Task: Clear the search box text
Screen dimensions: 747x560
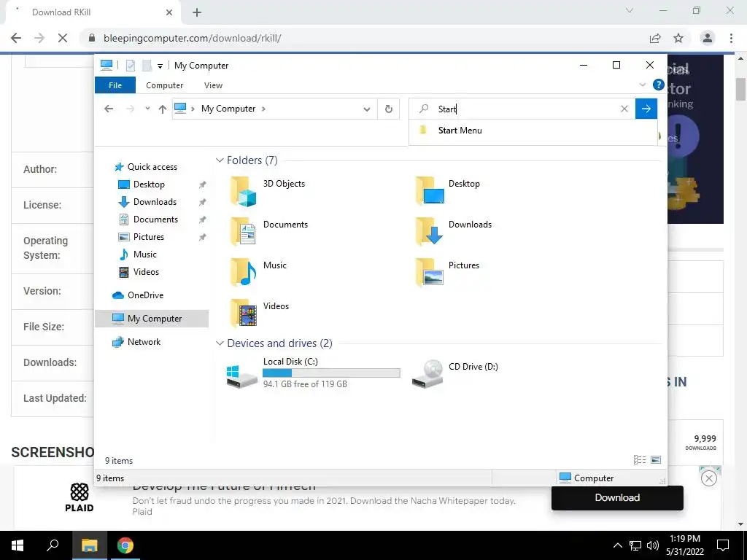Action: coord(624,109)
